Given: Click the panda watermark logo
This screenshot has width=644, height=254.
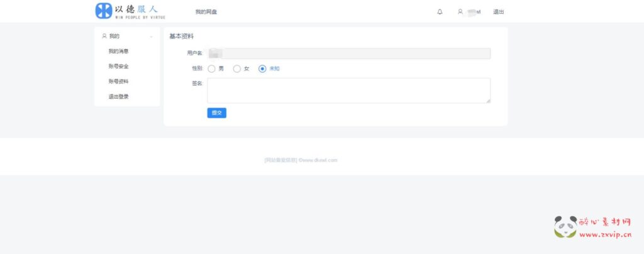Looking at the screenshot, I should [x=565, y=227].
